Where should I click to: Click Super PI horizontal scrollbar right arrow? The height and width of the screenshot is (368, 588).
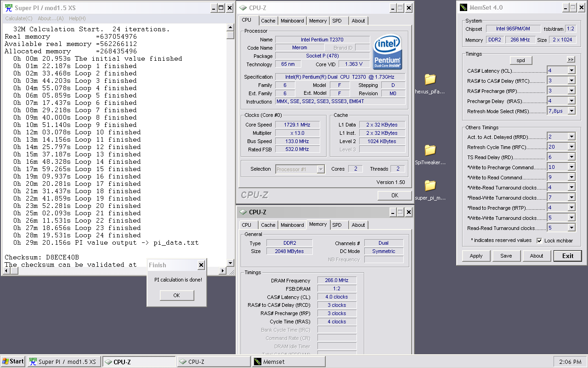[223, 271]
